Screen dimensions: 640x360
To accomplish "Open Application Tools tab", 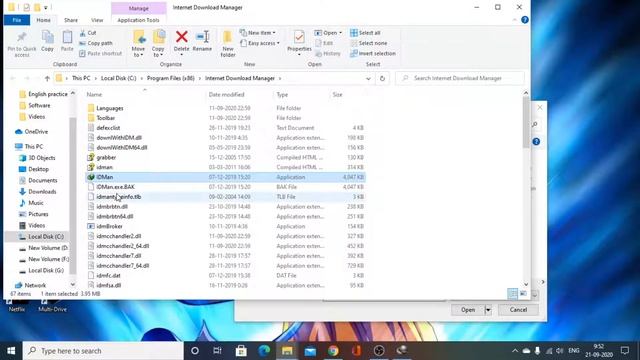I will click(138, 20).
